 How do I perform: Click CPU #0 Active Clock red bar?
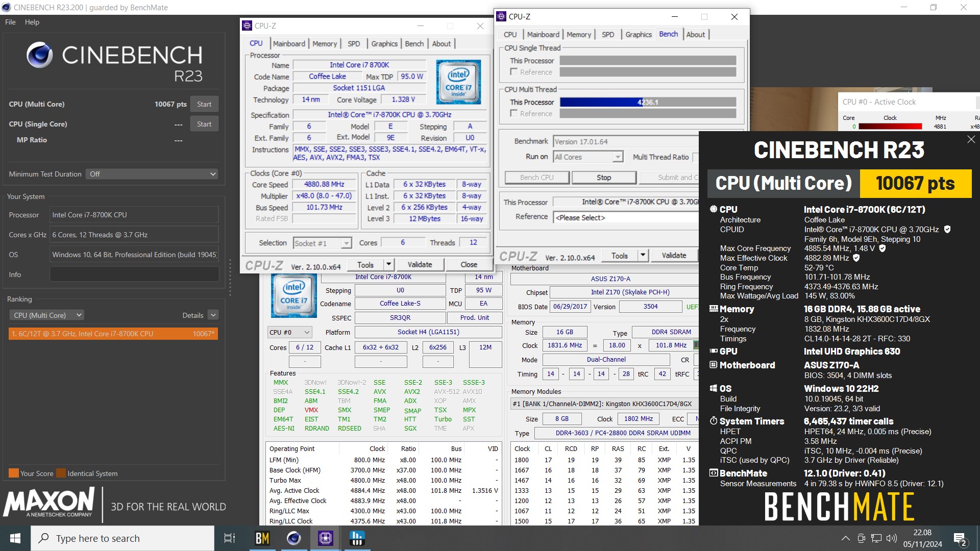[890, 127]
